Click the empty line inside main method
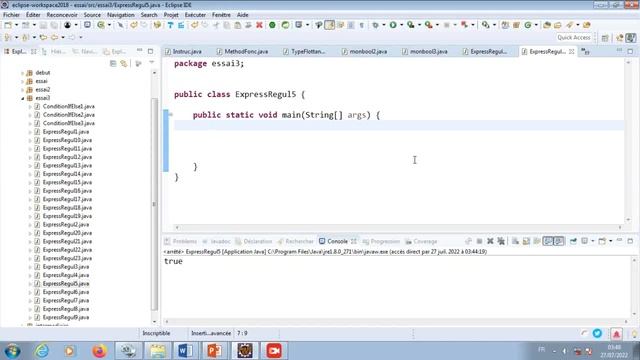This screenshot has height=360, width=640. point(399,125)
